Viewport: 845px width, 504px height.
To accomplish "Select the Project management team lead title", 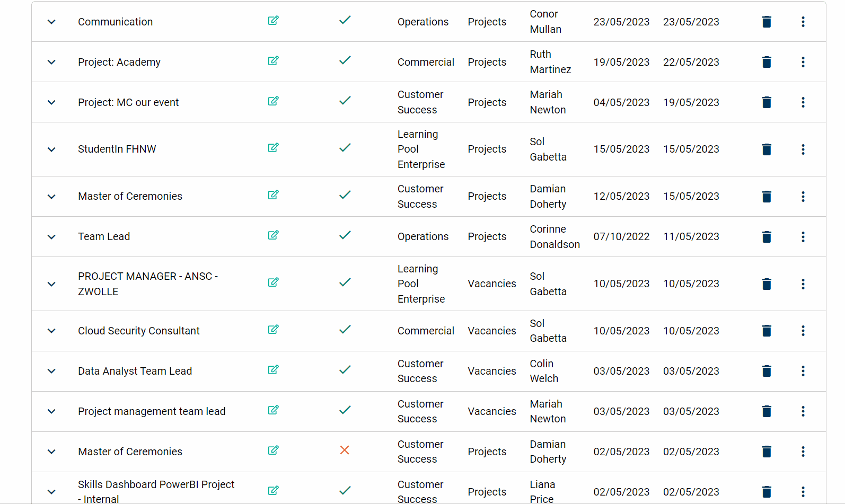I will click(x=151, y=411).
